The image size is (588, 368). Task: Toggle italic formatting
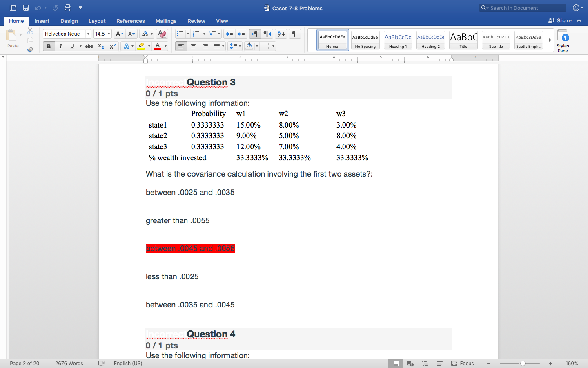[x=60, y=46]
